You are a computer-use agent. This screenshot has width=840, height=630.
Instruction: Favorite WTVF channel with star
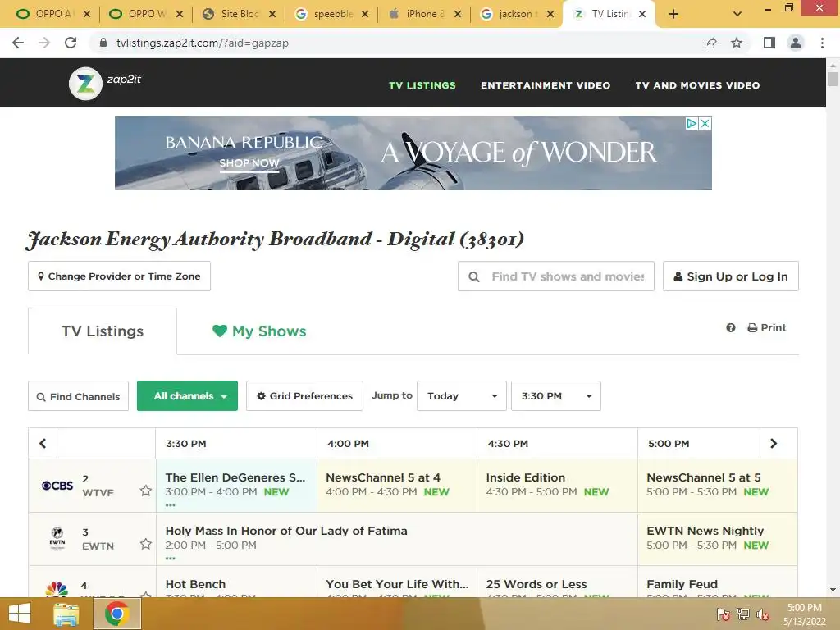coord(146,491)
